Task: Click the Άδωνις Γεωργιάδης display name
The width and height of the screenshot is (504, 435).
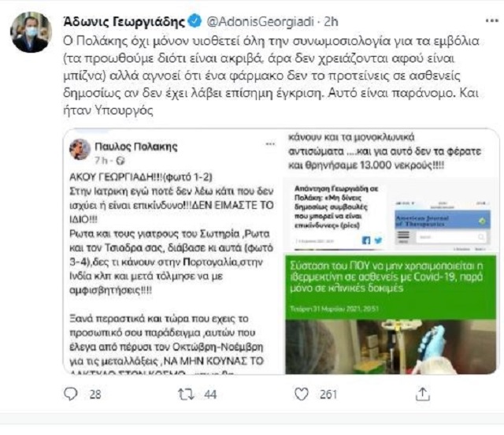Action: [x=124, y=21]
